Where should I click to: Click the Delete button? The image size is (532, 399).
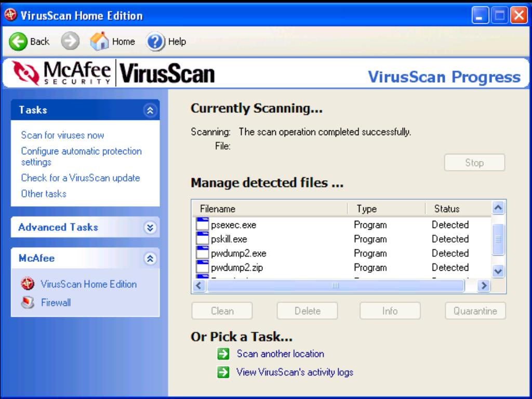(x=308, y=311)
